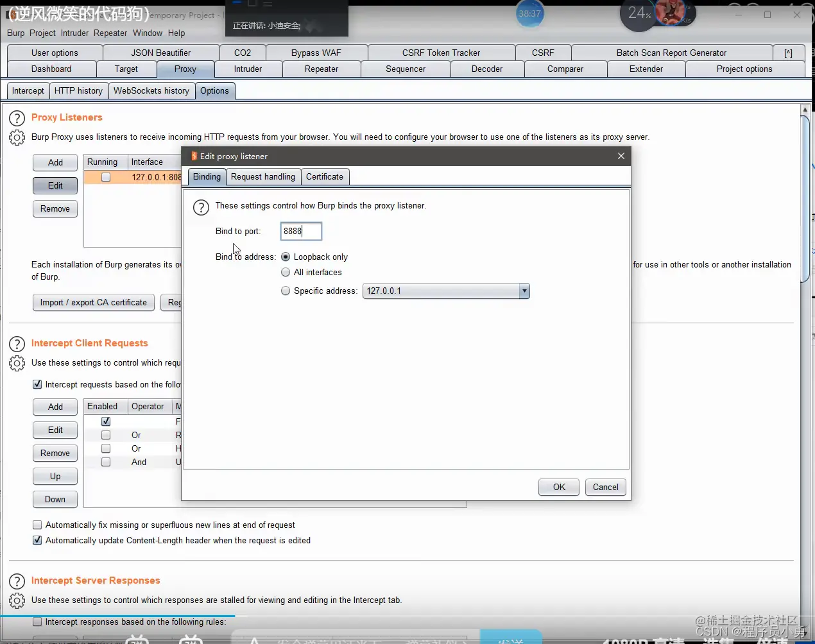Open the Intruder main tab
Viewport: 815px width, 644px height.
(248, 69)
